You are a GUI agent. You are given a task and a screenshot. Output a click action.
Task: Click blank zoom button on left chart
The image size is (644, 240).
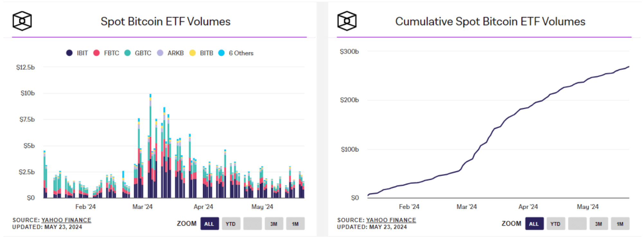click(252, 224)
